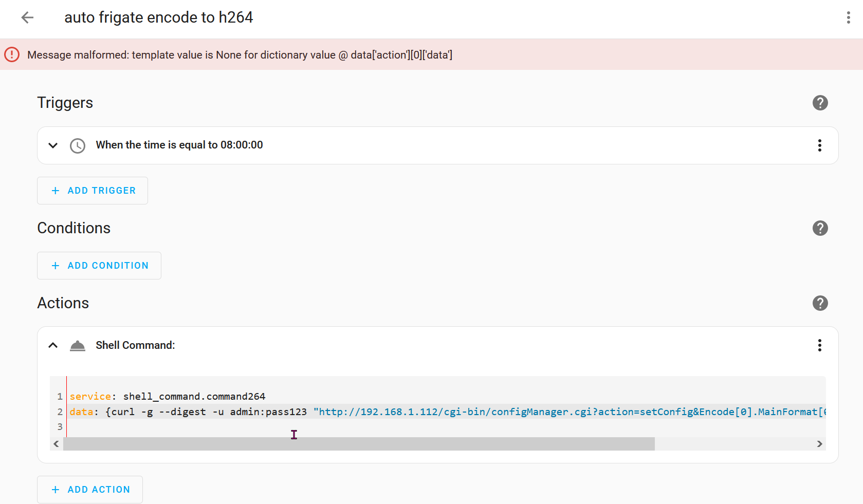This screenshot has height=504, width=863.
Task: Open the time trigger options menu
Action: 819,145
